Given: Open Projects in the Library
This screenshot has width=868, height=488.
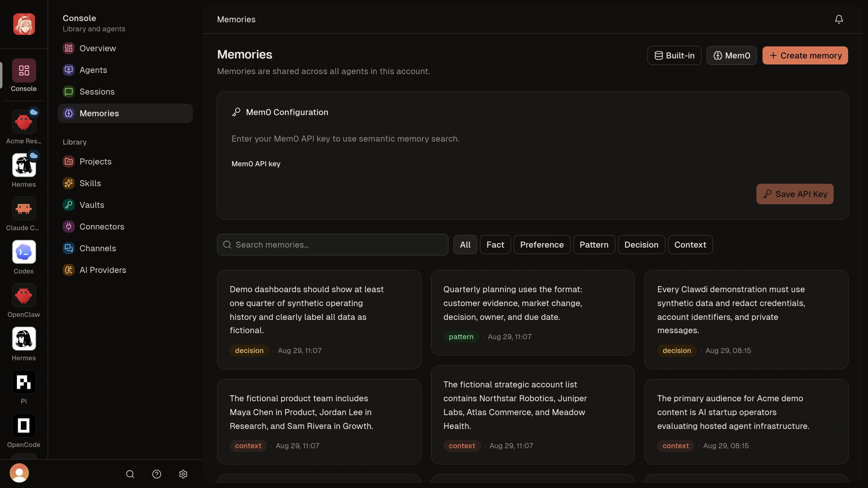Looking at the screenshot, I should click(x=125, y=162).
